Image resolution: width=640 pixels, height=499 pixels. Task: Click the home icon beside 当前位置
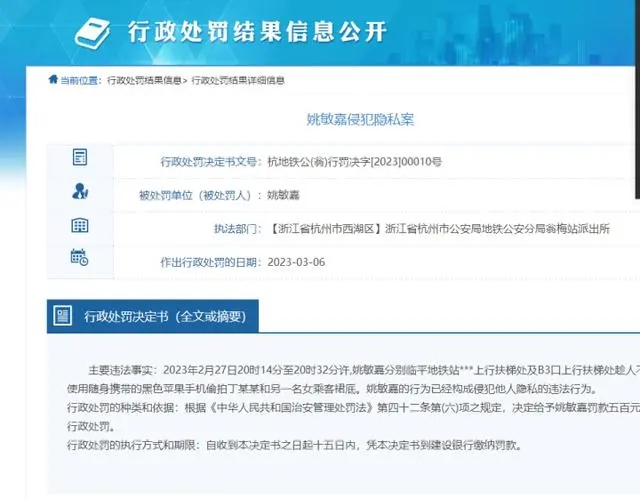[x=53, y=79]
